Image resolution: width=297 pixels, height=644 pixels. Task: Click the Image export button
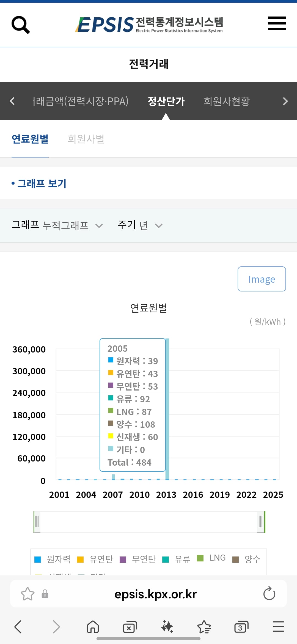[262, 279]
